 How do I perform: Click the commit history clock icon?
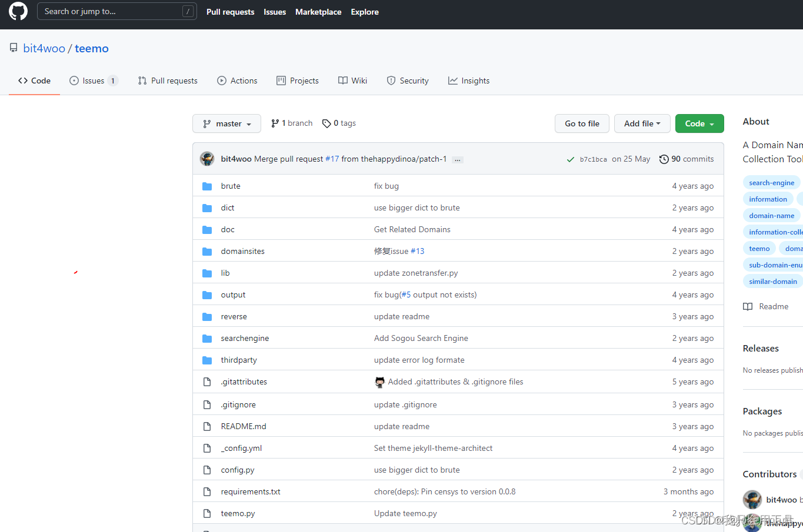(664, 159)
